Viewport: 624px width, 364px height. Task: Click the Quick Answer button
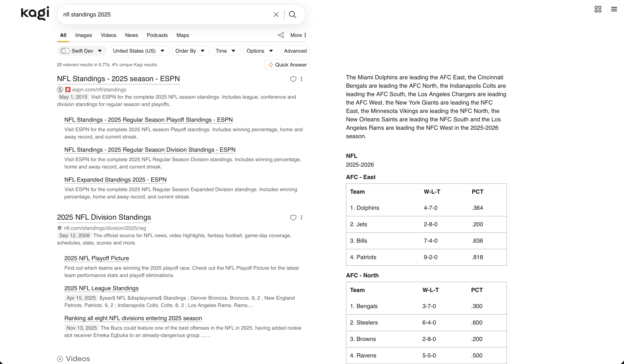click(x=287, y=65)
